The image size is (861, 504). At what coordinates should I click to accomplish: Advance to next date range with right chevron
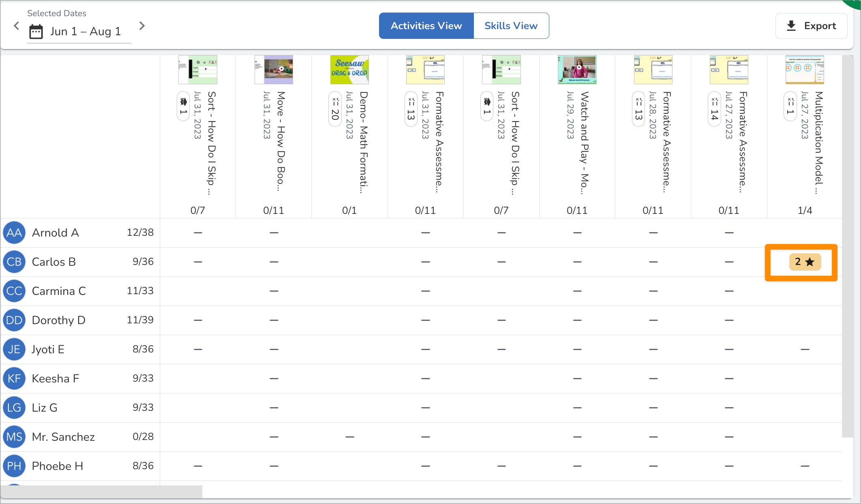pyautogui.click(x=142, y=26)
